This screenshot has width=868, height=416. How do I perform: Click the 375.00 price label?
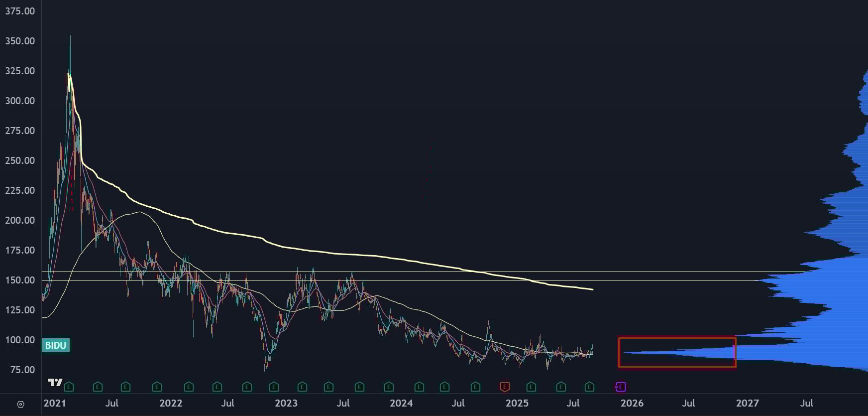pos(20,11)
